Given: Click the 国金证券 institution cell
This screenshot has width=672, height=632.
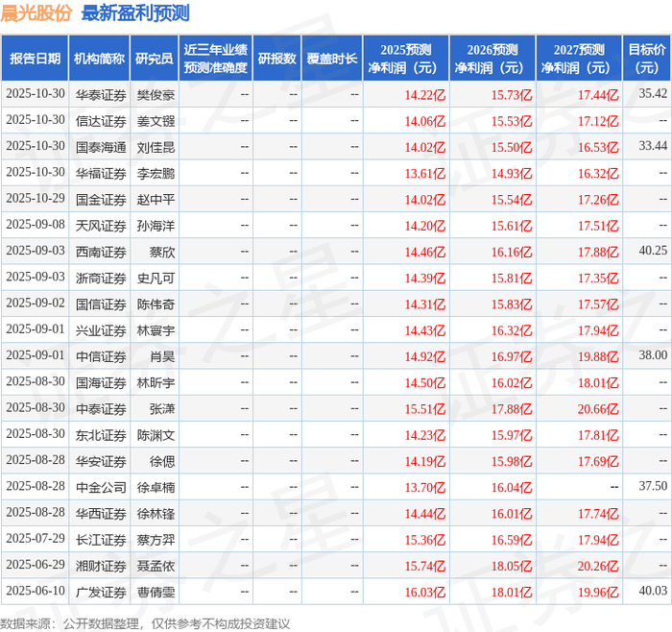Looking at the screenshot, I should (101, 200).
